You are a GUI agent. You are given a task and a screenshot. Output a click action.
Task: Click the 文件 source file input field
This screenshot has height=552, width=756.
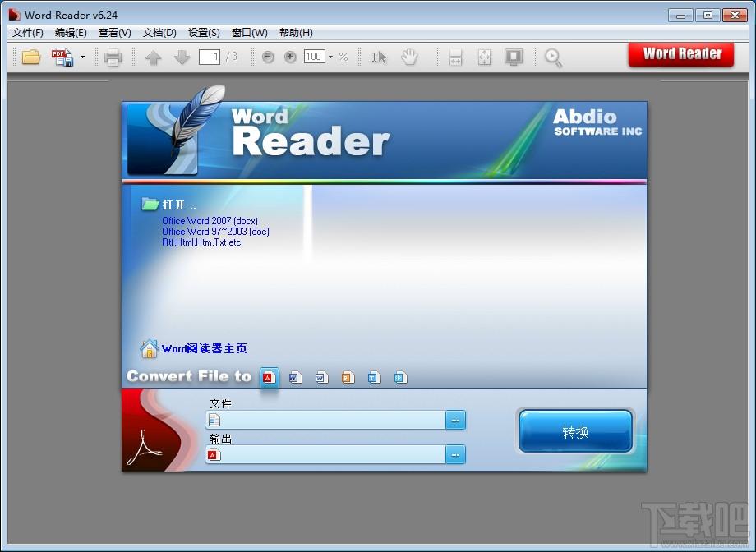(325, 420)
